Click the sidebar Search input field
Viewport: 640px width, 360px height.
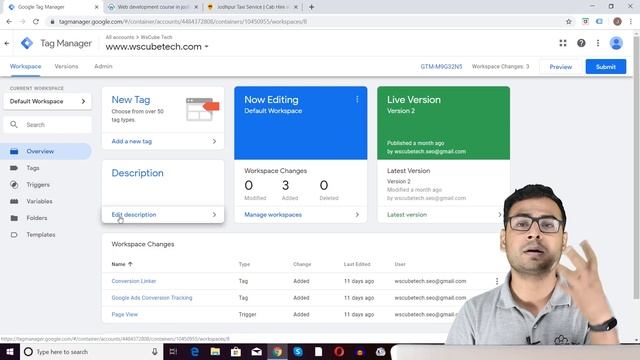click(x=47, y=124)
